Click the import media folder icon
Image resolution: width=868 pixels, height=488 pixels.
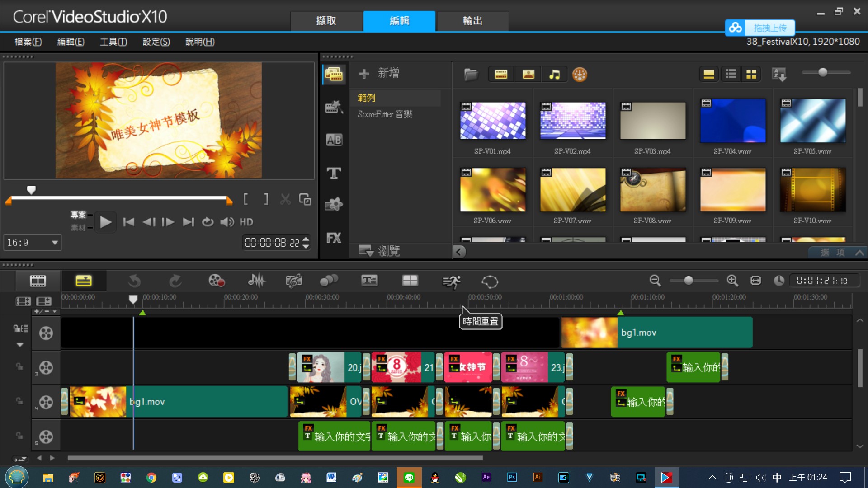pos(471,75)
